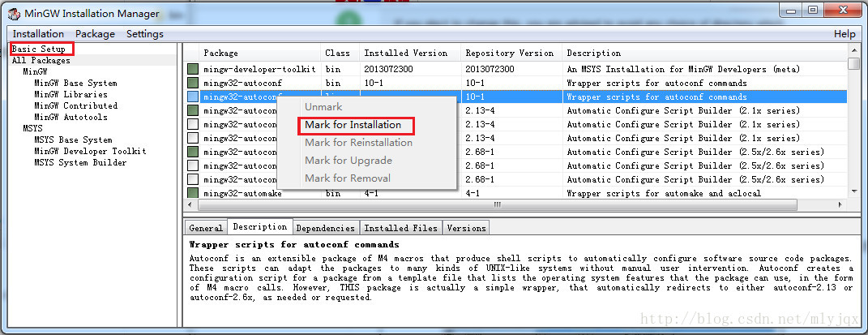The image size is (868, 335).
Task: Switch to the Dependencies tab
Action: pos(326,228)
